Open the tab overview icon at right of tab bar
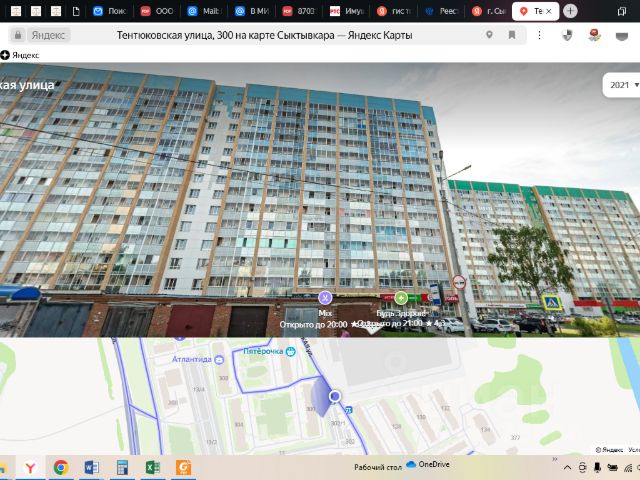 (622, 11)
